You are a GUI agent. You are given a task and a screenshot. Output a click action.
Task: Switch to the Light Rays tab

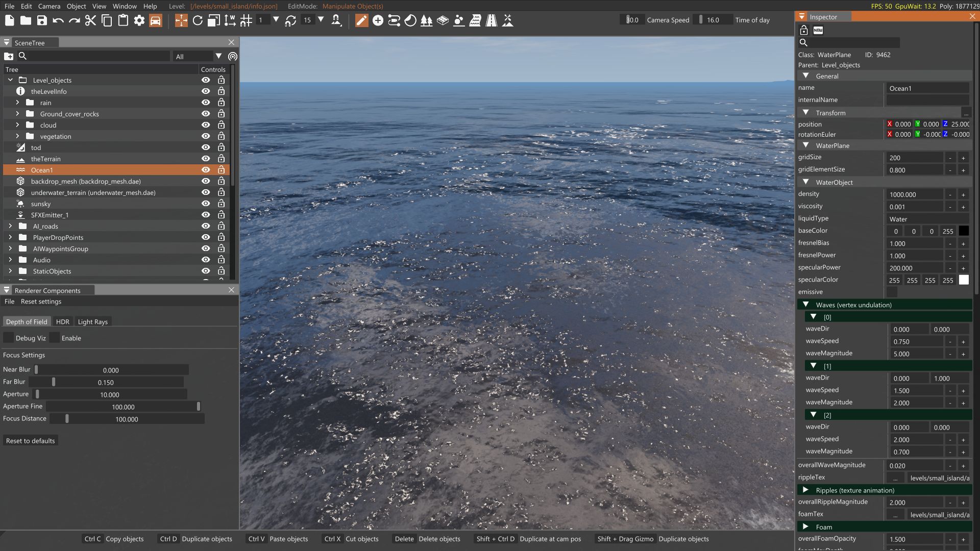pos(92,322)
